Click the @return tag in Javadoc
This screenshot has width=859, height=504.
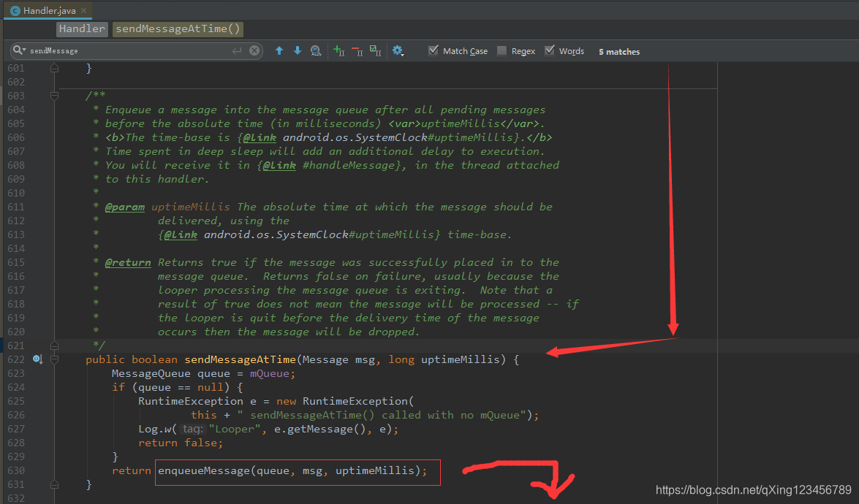pyautogui.click(x=128, y=262)
